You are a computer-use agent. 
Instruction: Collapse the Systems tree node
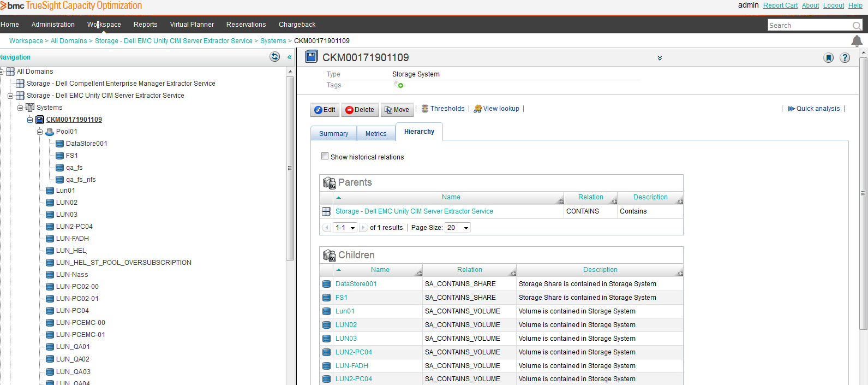[x=20, y=108]
